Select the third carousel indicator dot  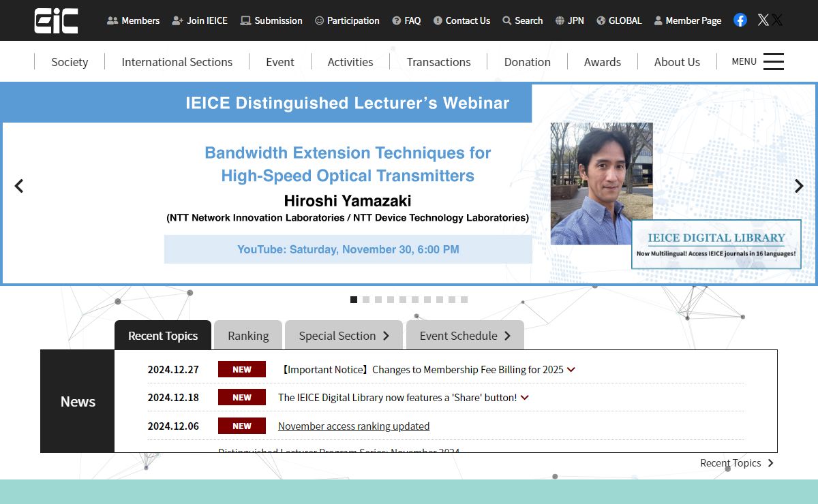[x=378, y=300]
